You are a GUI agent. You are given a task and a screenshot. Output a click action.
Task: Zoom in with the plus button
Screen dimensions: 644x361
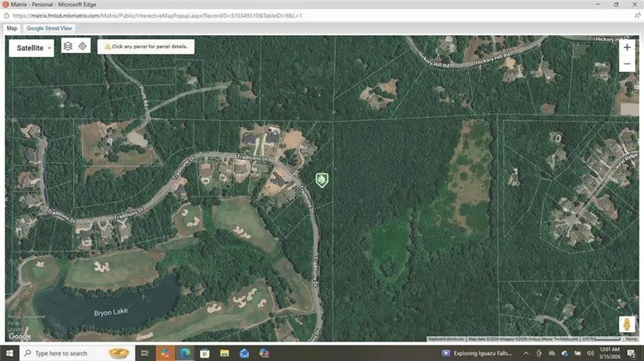627,48
